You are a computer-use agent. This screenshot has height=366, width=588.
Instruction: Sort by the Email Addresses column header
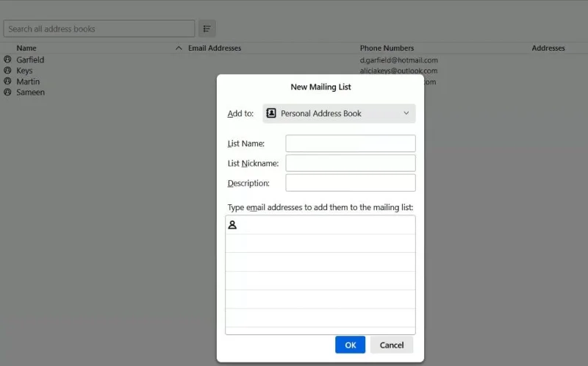(x=215, y=48)
